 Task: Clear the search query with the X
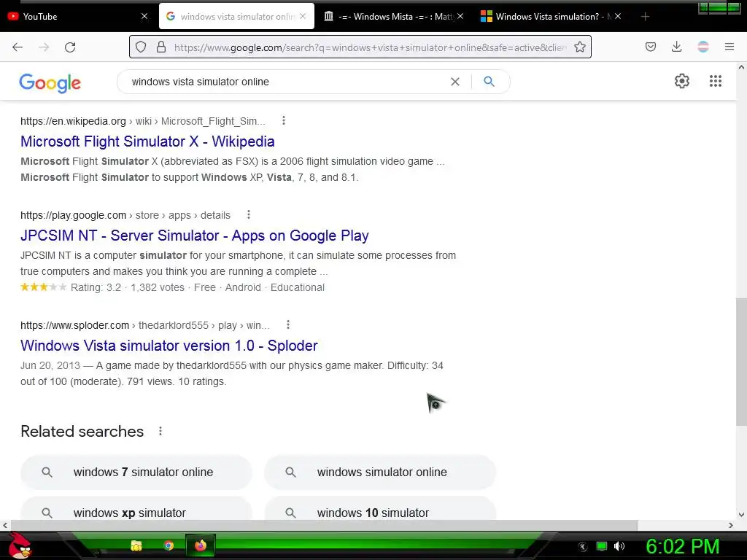[x=455, y=82]
